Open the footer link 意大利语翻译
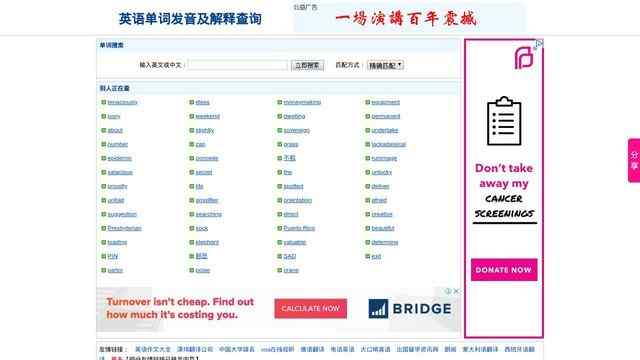 (480, 349)
